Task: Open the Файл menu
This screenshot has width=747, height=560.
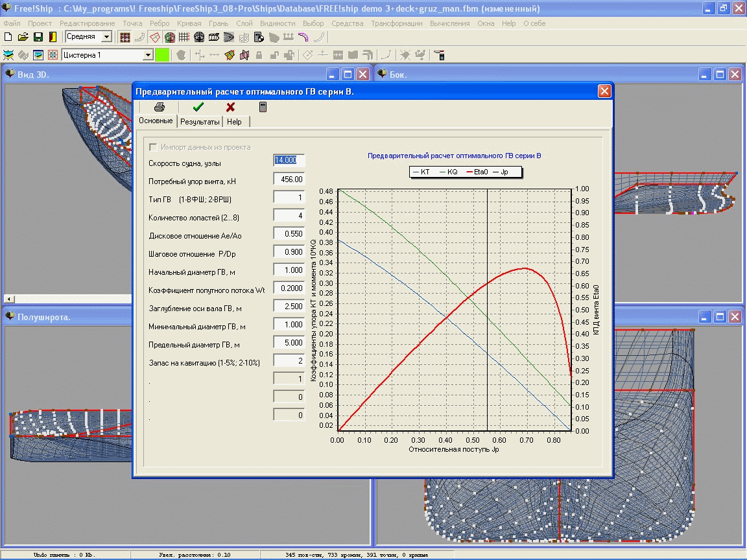Action: [12, 23]
